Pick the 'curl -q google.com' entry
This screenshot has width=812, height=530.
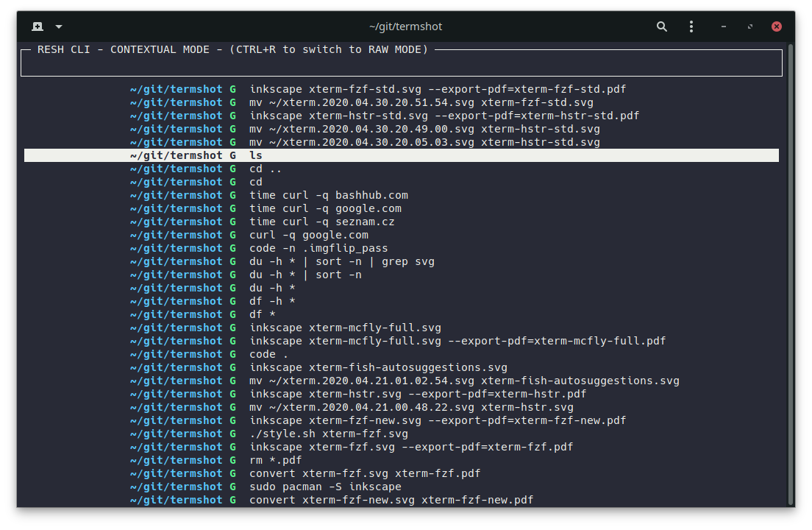click(x=308, y=235)
